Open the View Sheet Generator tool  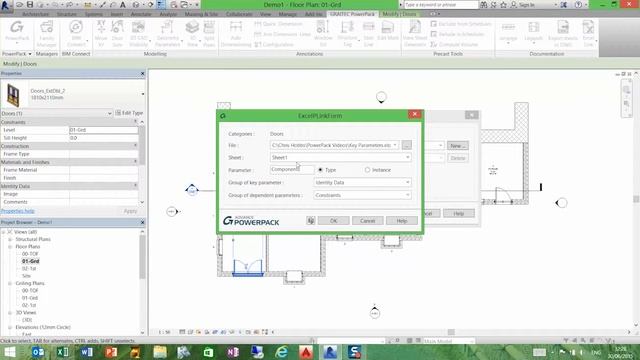click(415, 33)
